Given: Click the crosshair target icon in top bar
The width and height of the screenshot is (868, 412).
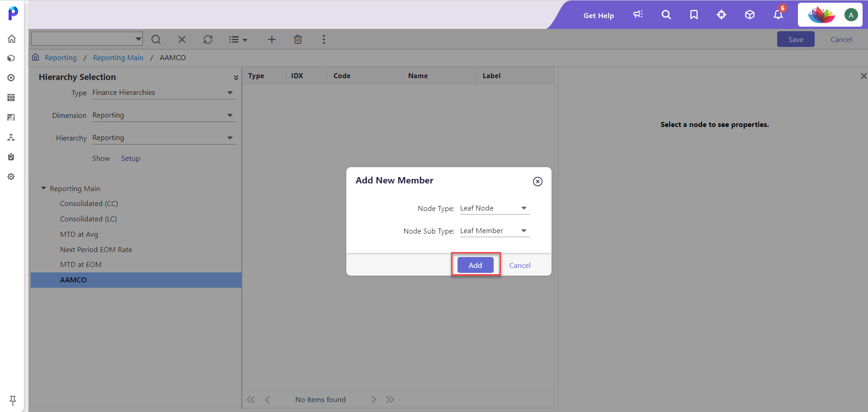Looking at the screenshot, I should click(x=722, y=14).
